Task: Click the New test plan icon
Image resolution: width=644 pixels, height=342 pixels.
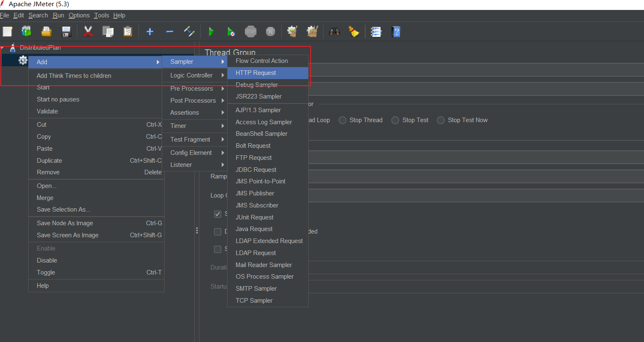Action: pyautogui.click(x=7, y=31)
